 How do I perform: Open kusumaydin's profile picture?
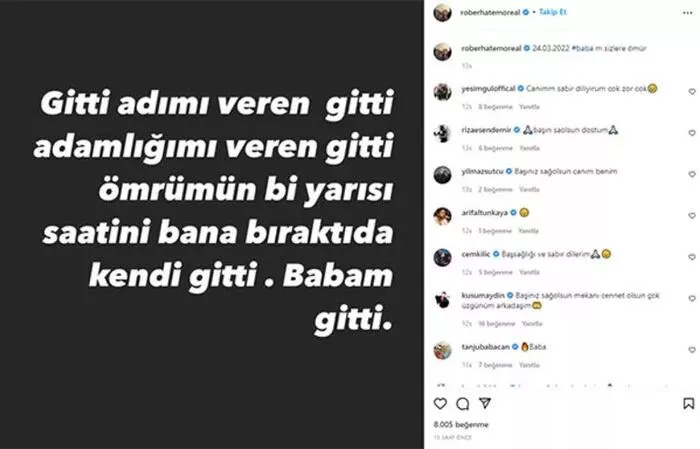point(442,299)
